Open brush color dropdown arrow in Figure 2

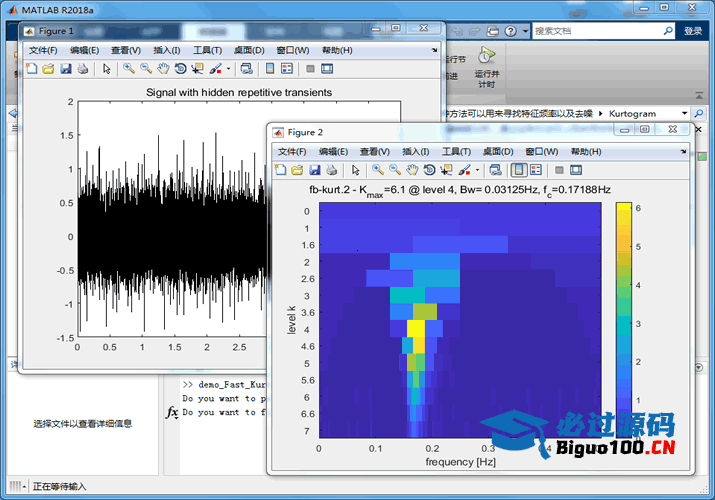(x=477, y=170)
